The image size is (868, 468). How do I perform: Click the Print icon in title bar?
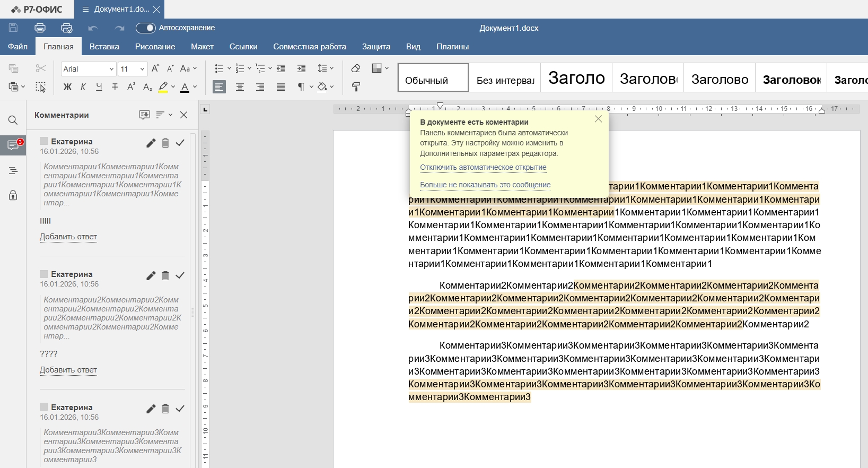coord(40,28)
